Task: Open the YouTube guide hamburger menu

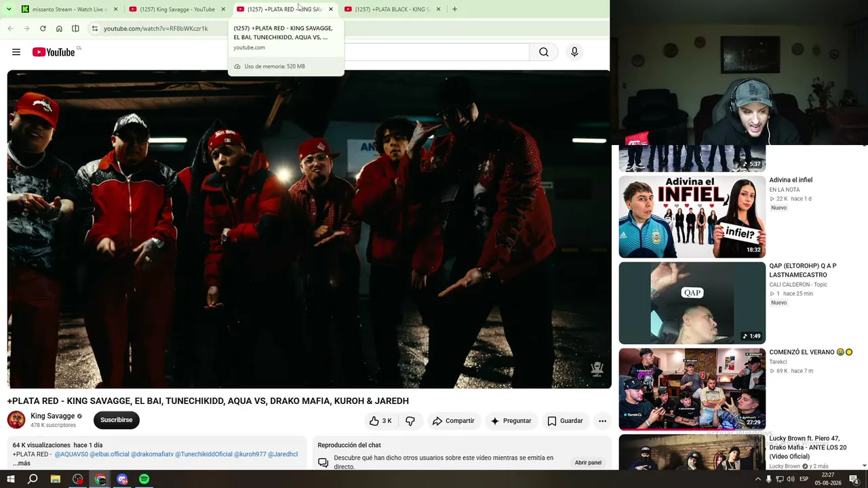Action: point(16,52)
